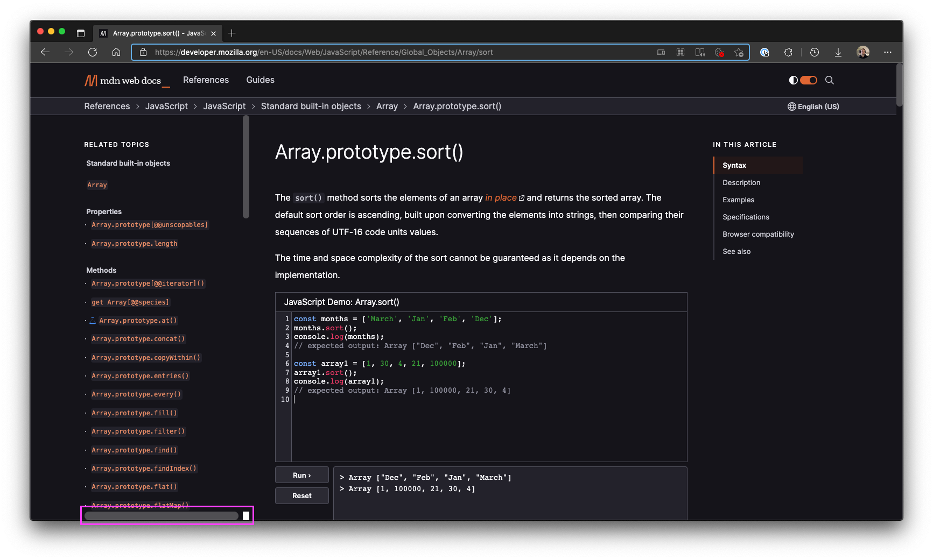Screen dimensions: 933x560
Task: Open the browser home page
Action: (x=116, y=52)
